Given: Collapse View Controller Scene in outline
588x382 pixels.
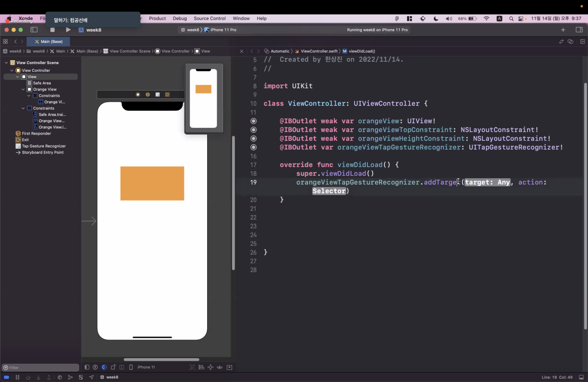Looking at the screenshot, I should [x=6, y=63].
